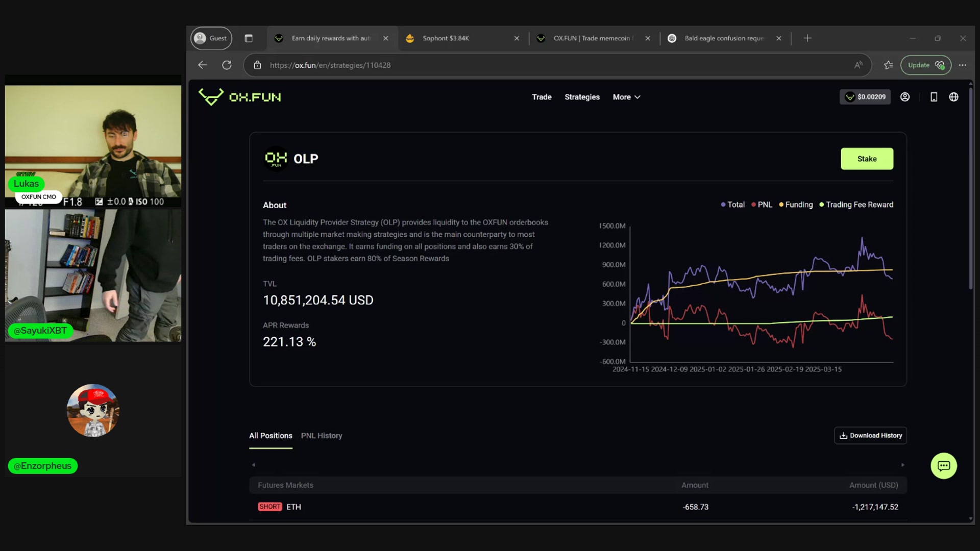Click the -1,217,147.52 USD amount cell

click(875, 507)
